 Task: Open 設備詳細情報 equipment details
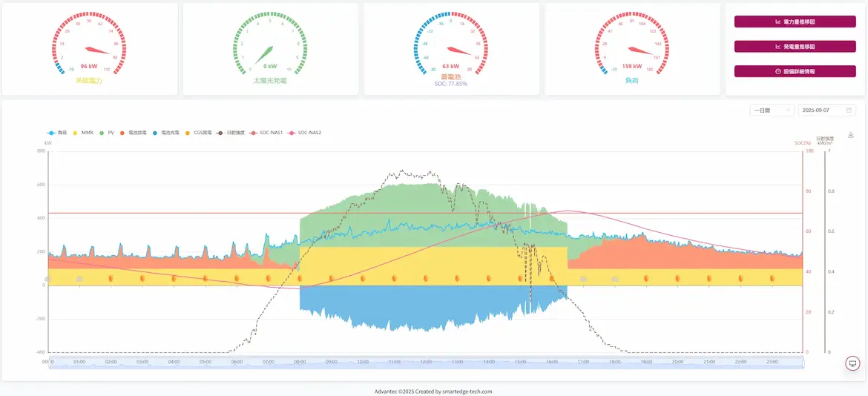pyautogui.click(x=795, y=72)
